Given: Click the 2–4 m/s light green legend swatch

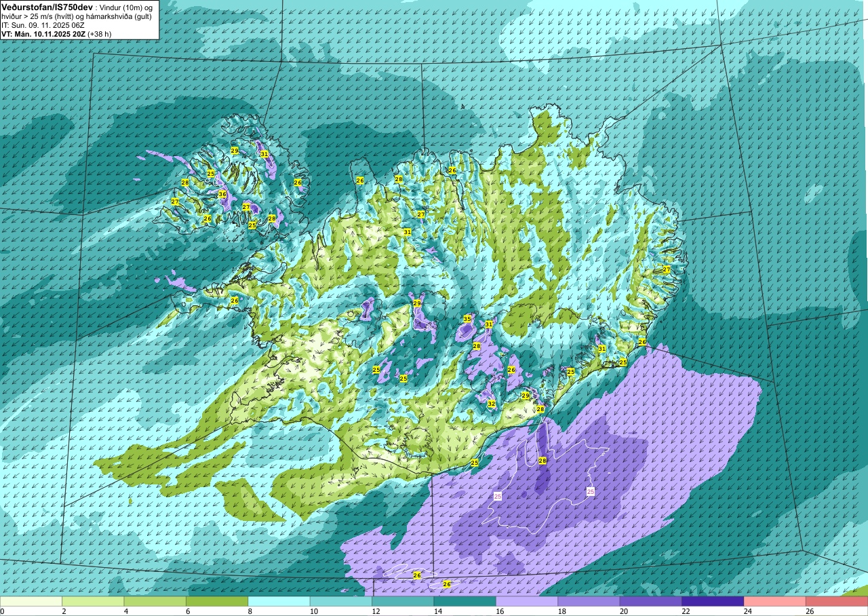Looking at the screenshot, I should [93, 601].
